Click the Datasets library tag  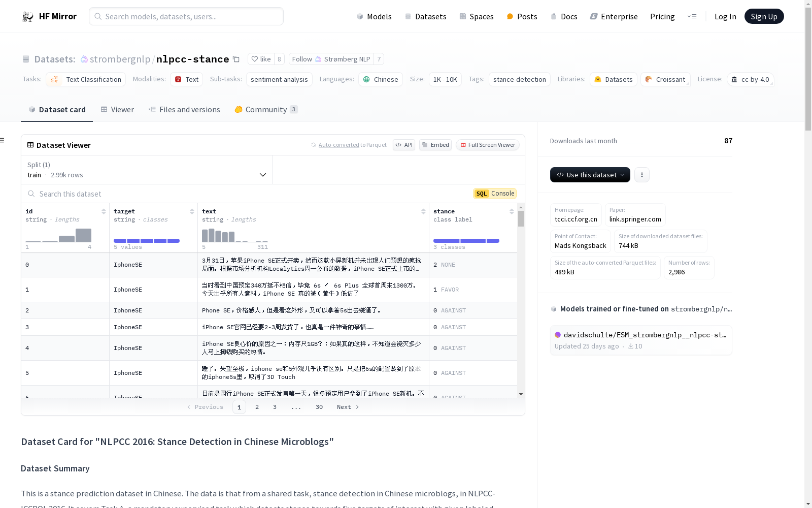(613, 79)
